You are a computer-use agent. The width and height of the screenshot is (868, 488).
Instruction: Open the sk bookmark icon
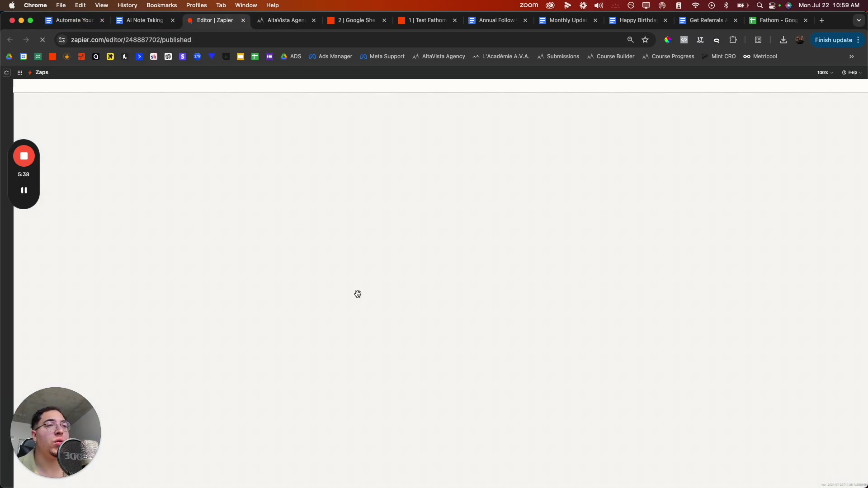pos(154,56)
